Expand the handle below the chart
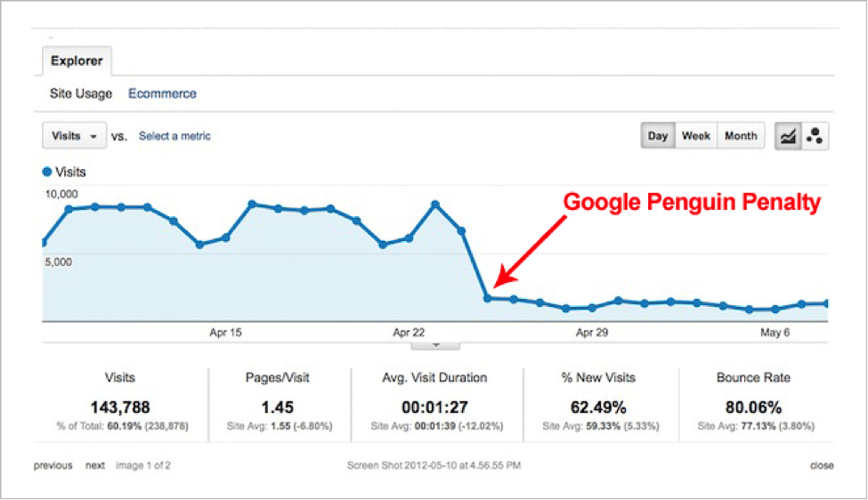 coord(435,344)
